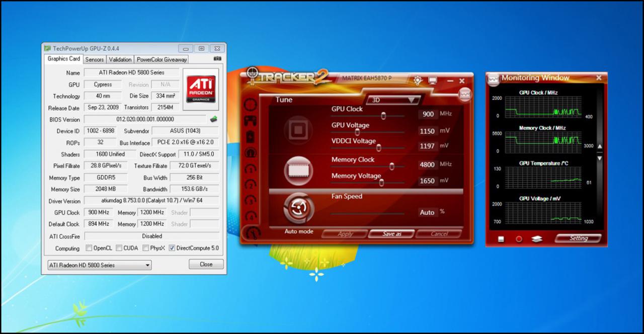Click the Fan Speed Auto value field

point(428,212)
